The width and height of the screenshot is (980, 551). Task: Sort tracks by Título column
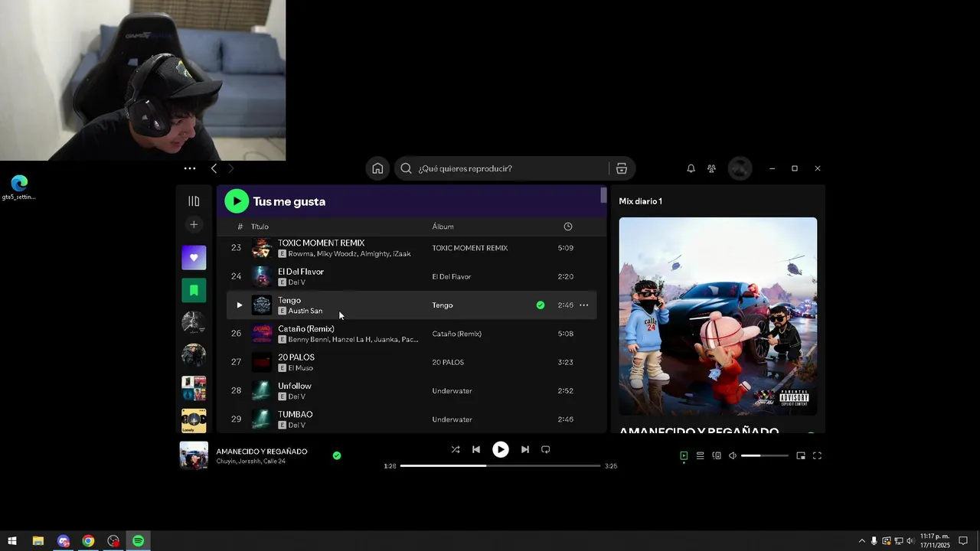[x=260, y=227]
